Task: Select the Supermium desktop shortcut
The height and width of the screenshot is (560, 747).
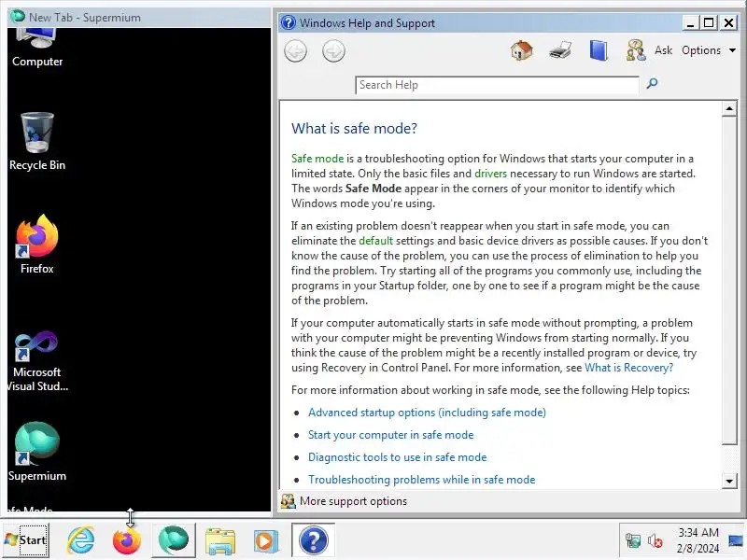Action: (37, 452)
